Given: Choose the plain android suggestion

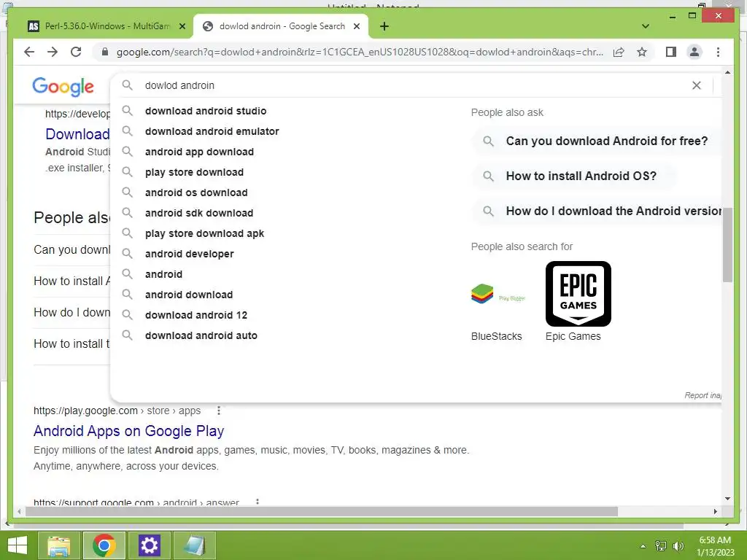Looking at the screenshot, I should (164, 274).
